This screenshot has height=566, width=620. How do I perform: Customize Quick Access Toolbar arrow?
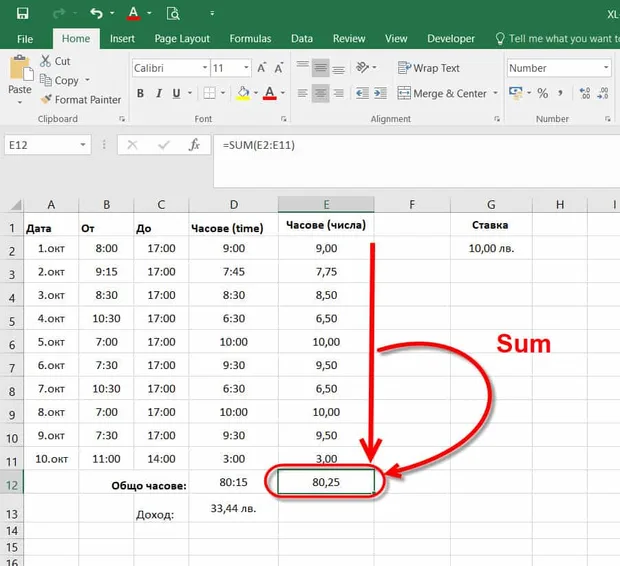point(212,13)
